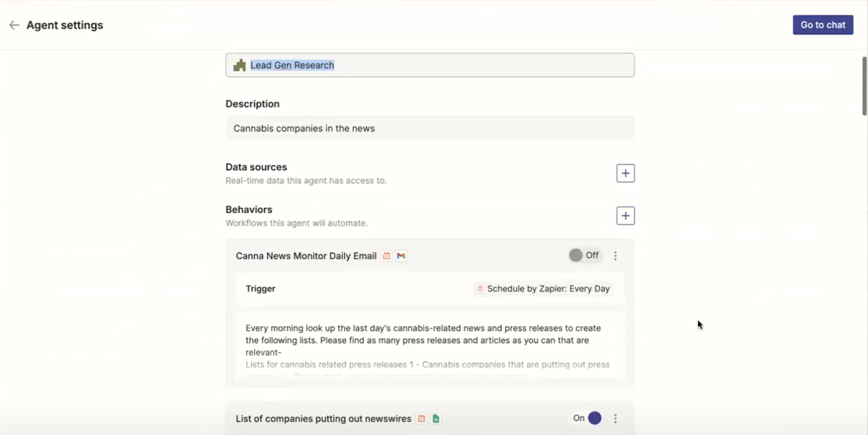868x435 pixels.
Task: Open the Go to chat button
Action: click(x=823, y=25)
